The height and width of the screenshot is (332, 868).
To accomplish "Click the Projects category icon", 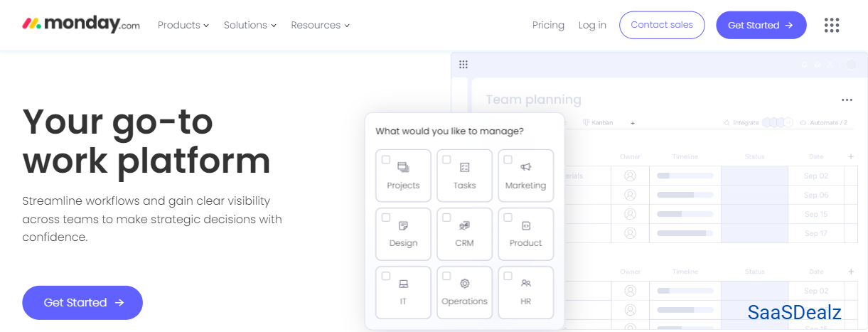I will pos(403,167).
